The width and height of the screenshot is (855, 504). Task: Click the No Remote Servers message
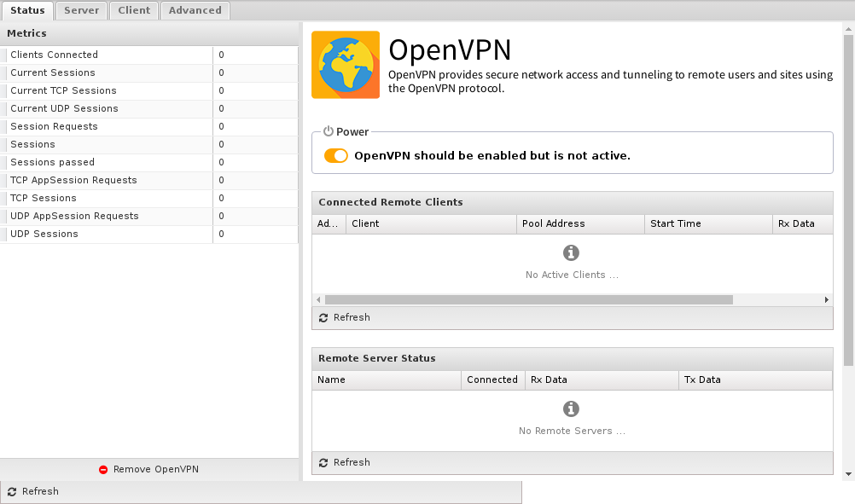pos(572,431)
